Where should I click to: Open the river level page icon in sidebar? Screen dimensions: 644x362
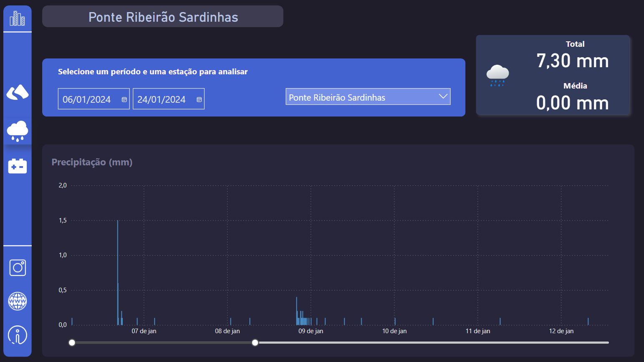point(18,92)
